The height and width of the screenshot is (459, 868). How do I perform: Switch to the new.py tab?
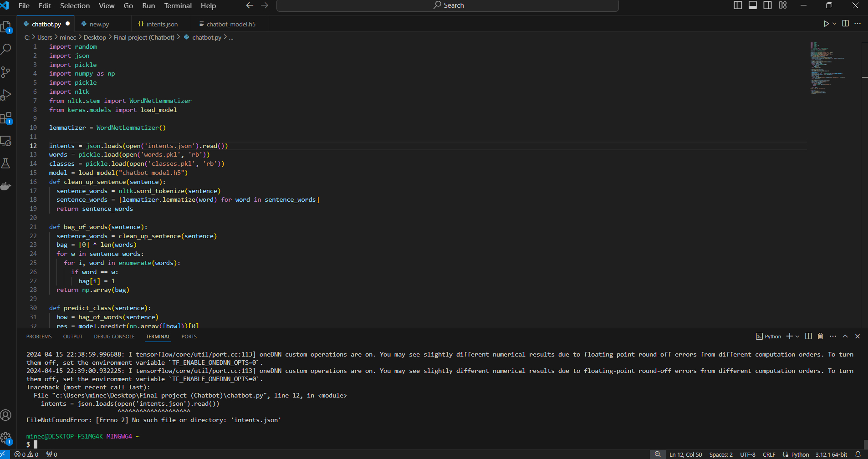(99, 24)
